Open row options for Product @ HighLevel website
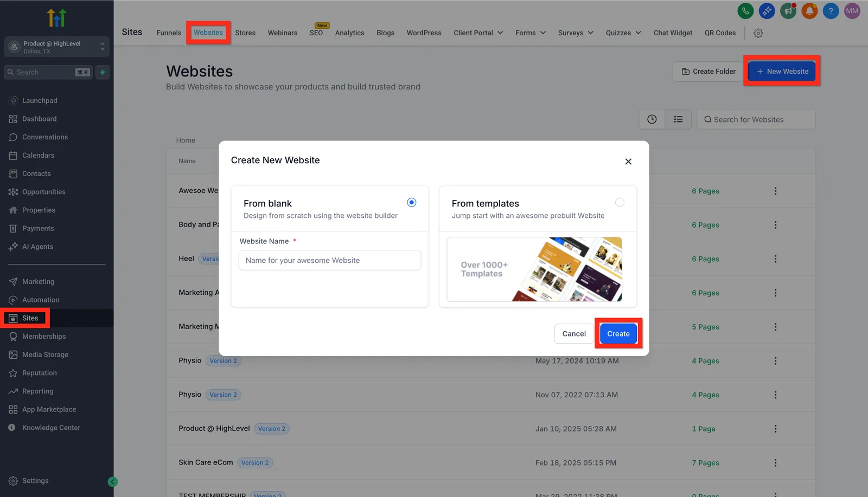The width and height of the screenshot is (868, 497). click(775, 429)
